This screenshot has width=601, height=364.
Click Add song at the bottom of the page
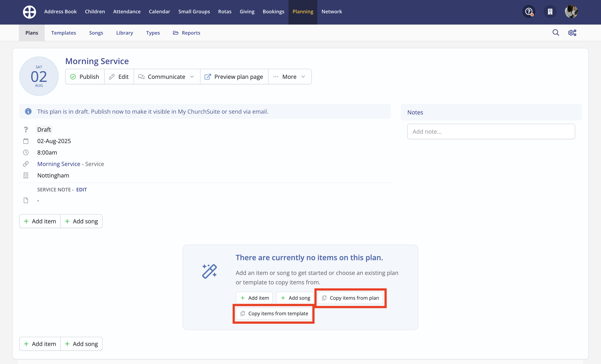point(81,344)
